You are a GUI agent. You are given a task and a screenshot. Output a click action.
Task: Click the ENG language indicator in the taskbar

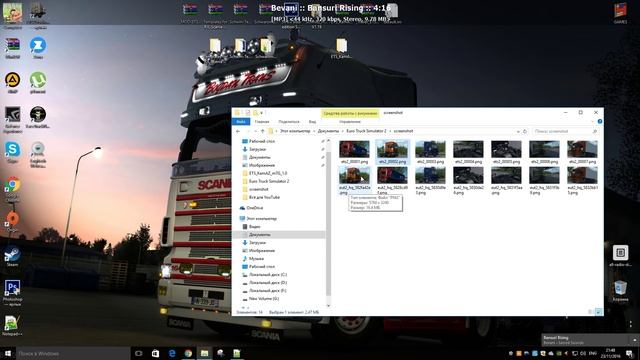pos(593,353)
